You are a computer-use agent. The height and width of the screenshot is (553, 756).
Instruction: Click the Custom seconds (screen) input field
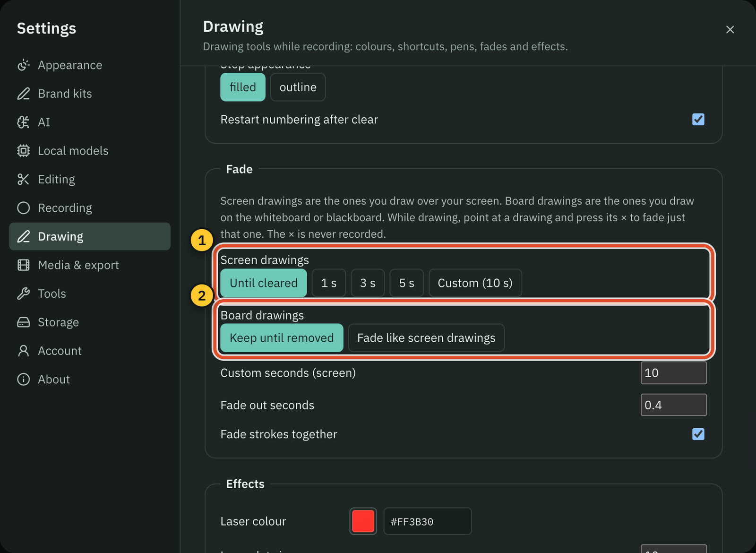(x=674, y=373)
